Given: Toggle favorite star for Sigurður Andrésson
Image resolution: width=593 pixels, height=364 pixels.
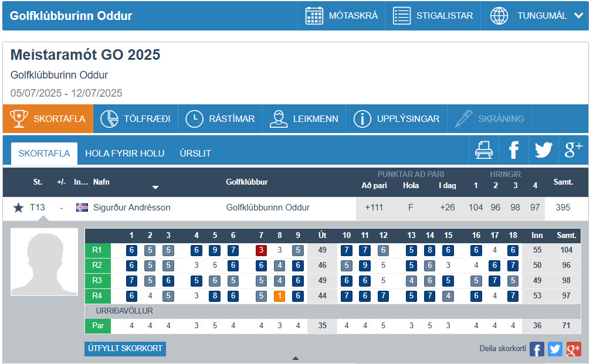Looking at the screenshot, I should pyautogui.click(x=18, y=208).
